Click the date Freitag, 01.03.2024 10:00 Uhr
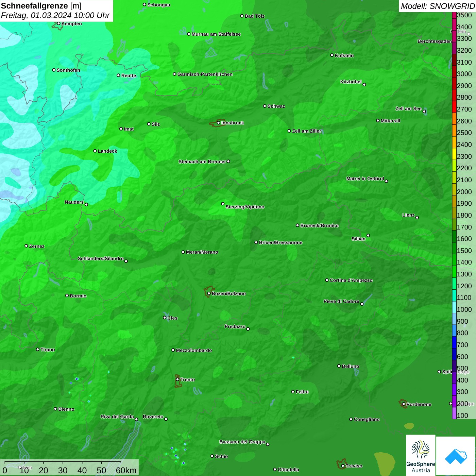The width and height of the screenshot is (476, 476). [55, 15]
